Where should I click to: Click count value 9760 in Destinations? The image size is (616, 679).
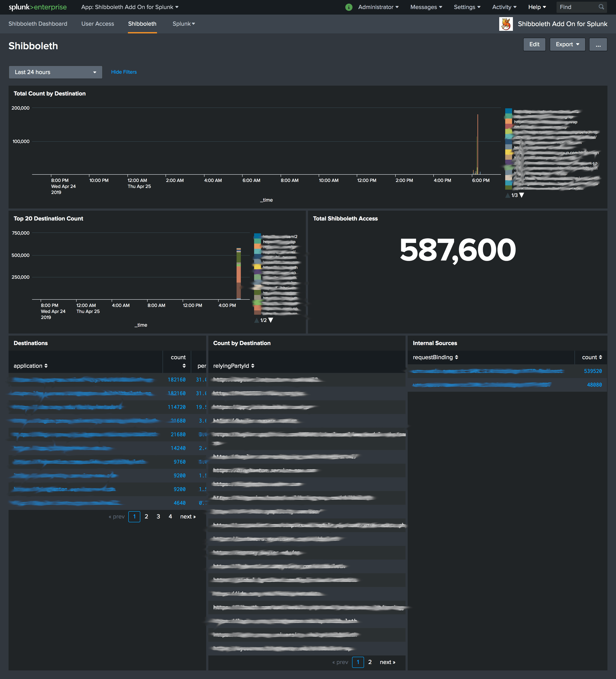coord(179,462)
